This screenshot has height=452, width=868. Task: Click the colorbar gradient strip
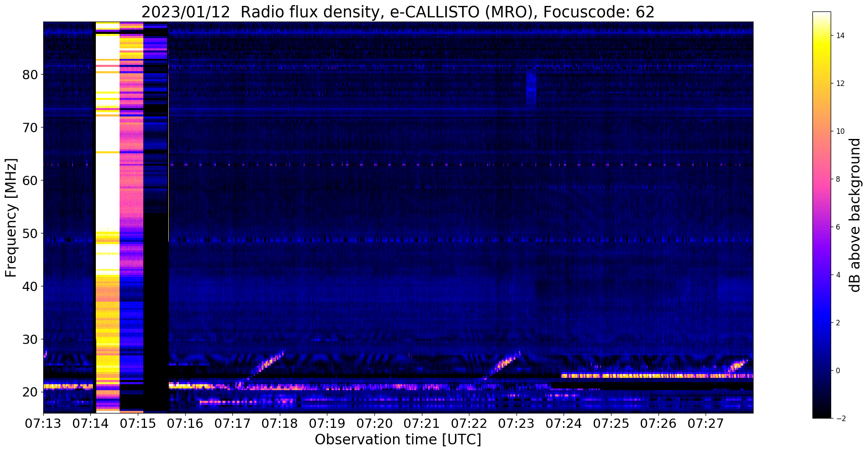coord(821,215)
